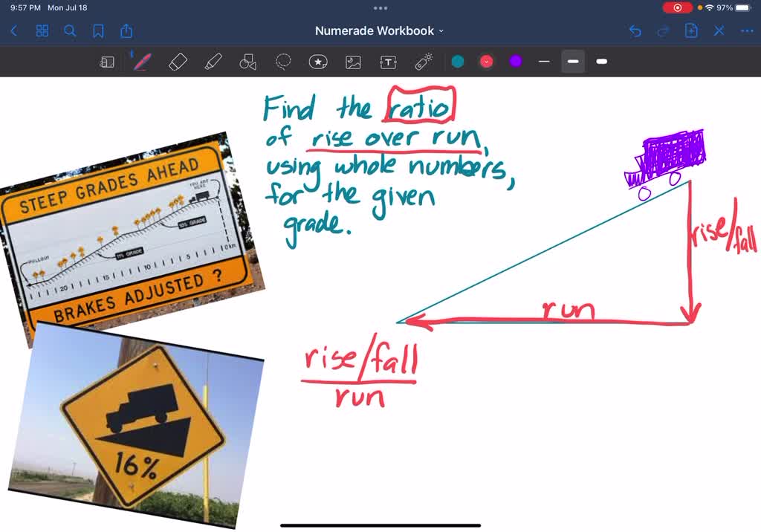
Task: Enable the laser pointer tool
Action: pyautogui.click(x=423, y=62)
